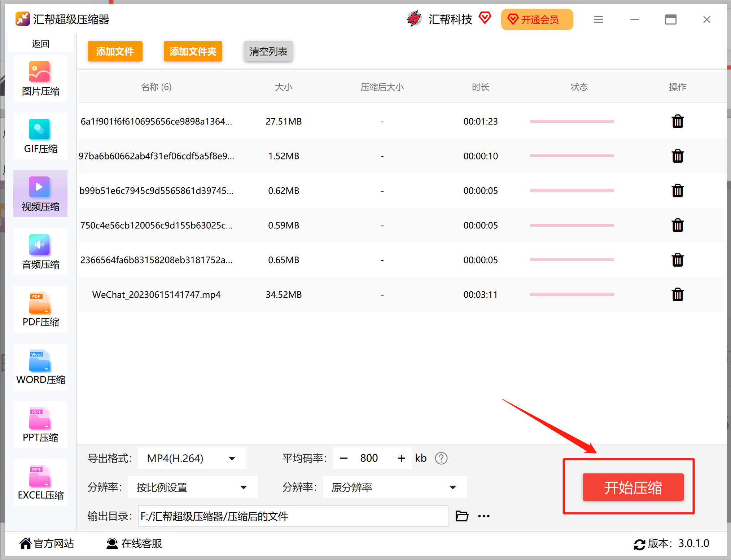Click the 状态 column header
Screen dimensions: 731x560
[x=579, y=87]
